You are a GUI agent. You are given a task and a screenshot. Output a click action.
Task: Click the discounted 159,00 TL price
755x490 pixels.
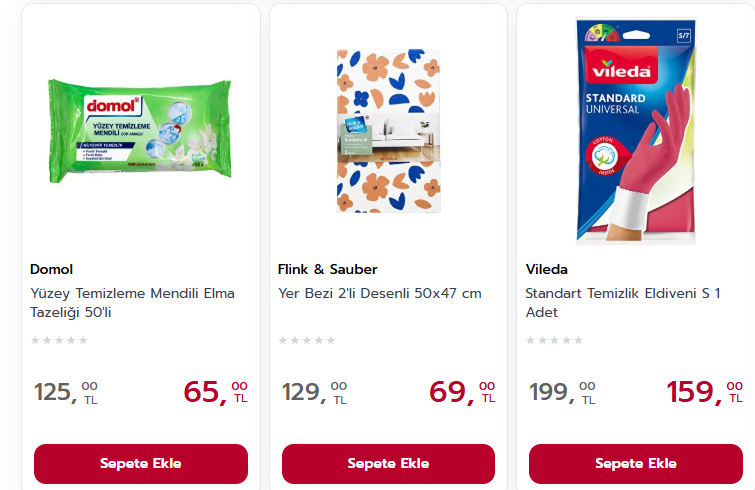coord(704,392)
